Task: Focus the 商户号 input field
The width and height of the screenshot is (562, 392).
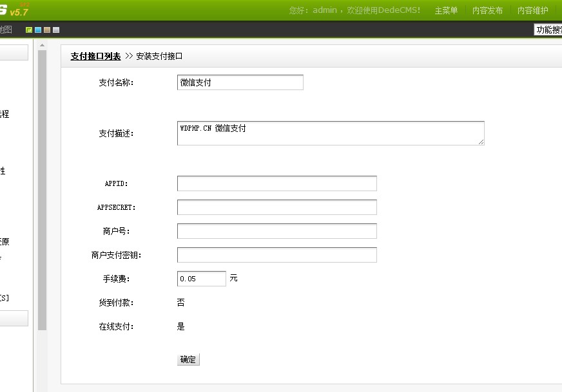Action: coord(276,231)
